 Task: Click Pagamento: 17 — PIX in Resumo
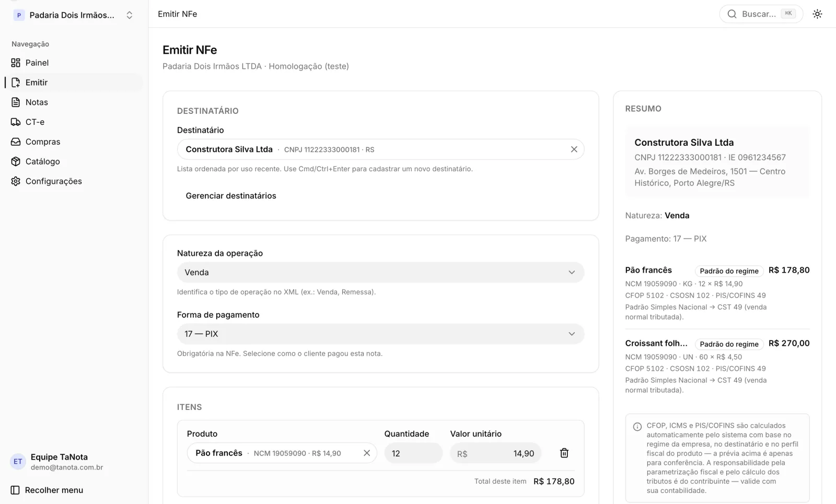(666, 239)
